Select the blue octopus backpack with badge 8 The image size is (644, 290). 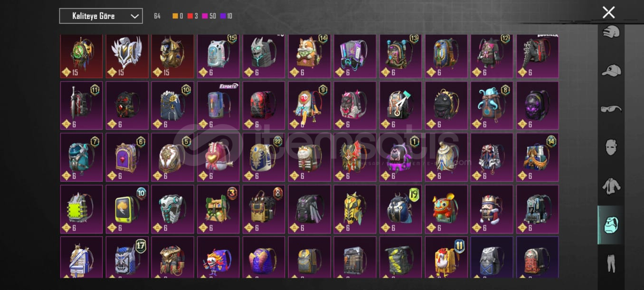click(x=492, y=105)
